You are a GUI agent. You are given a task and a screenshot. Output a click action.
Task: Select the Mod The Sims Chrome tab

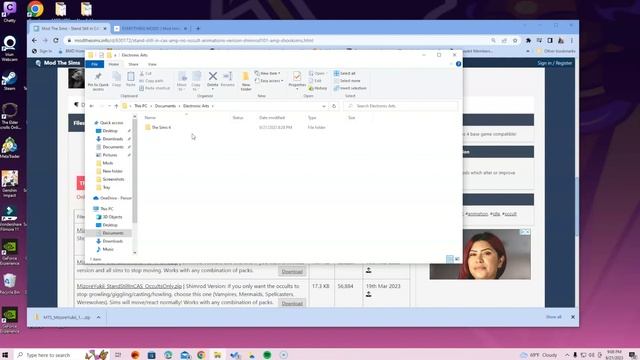click(70, 29)
